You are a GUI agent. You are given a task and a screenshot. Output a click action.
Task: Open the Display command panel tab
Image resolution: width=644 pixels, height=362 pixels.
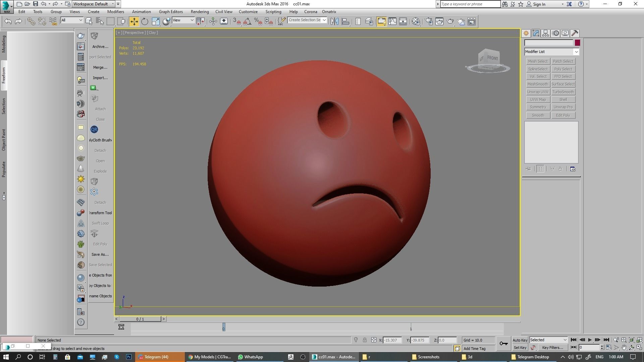click(565, 33)
